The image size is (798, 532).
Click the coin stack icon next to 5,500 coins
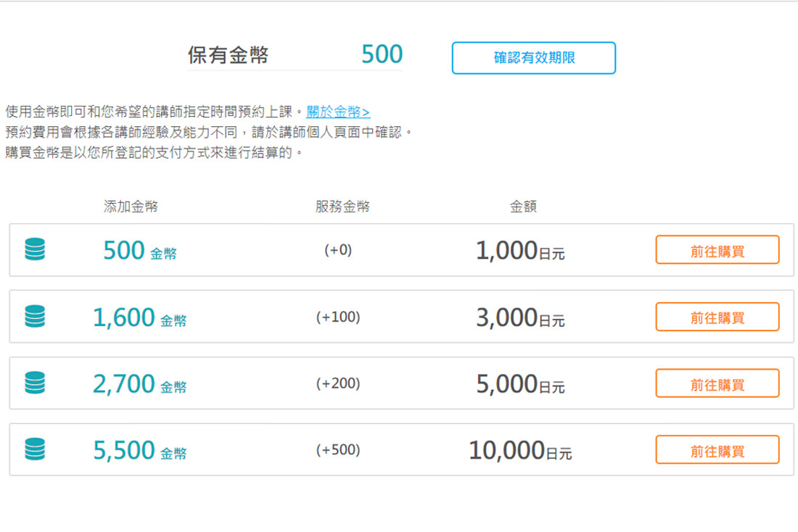tap(34, 449)
